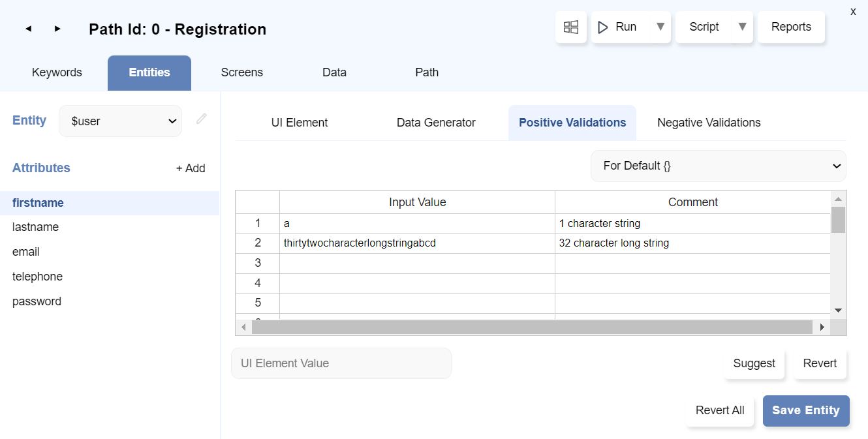Screen dimensions: 868x439
Task: Add a new attribute with + Add
Action: tap(191, 168)
